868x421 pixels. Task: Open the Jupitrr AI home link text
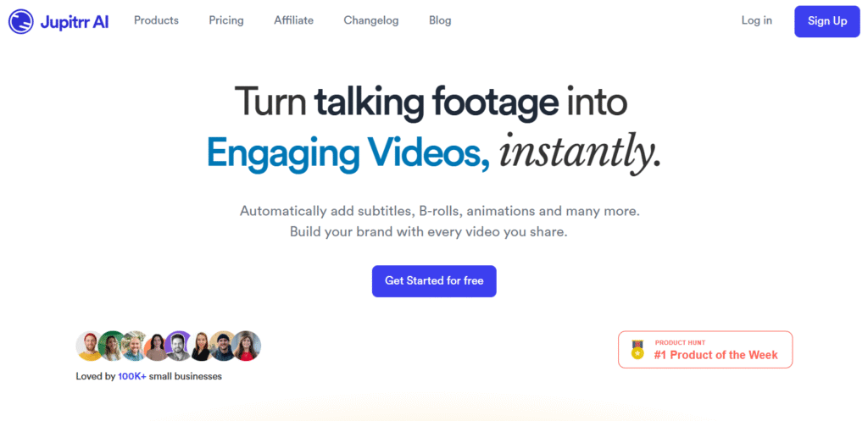coord(75,22)
